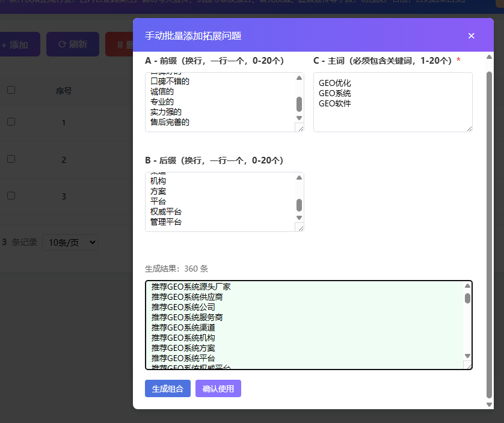Click the line 口碑不错的 in prefix list

[x=170, y=81]
